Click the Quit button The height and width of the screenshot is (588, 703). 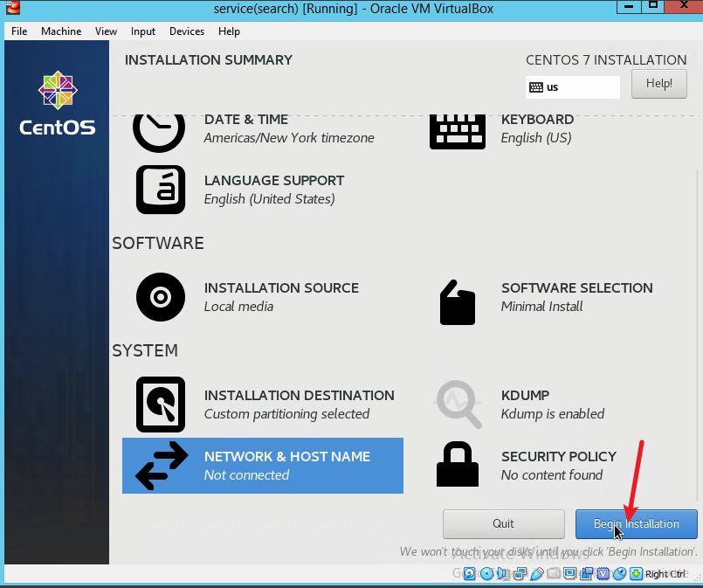[504, 524]
